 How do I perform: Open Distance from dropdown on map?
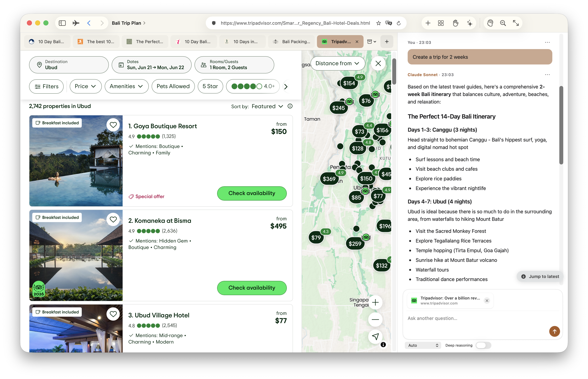(338, 63)
